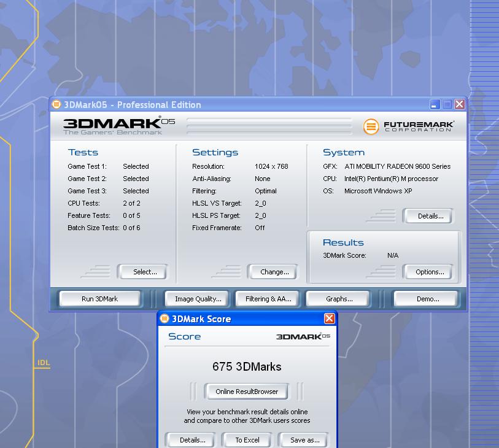499x448 pixels.
Task: Close the 3DMark Score dialog
Action: [330, 319]
